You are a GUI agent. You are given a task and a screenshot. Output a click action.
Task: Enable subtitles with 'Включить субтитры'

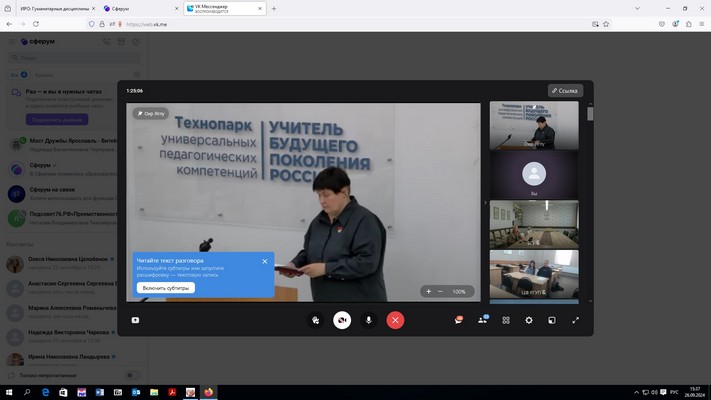pyautogui.click(x=166, y=288)
